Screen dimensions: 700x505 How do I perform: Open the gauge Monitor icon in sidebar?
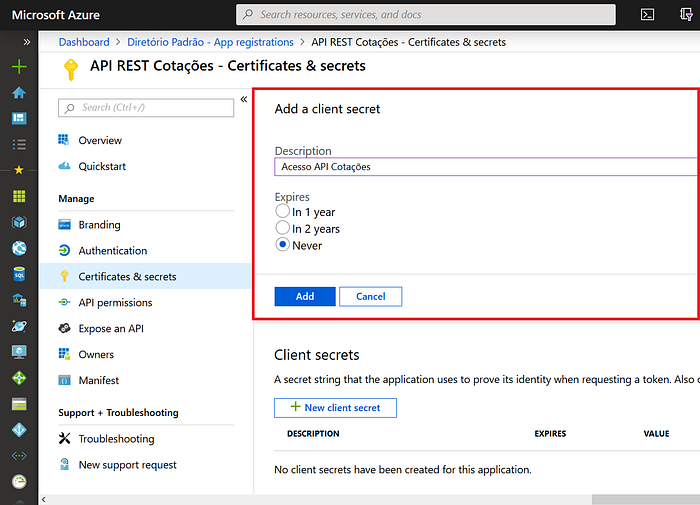[x=19, y=481]
